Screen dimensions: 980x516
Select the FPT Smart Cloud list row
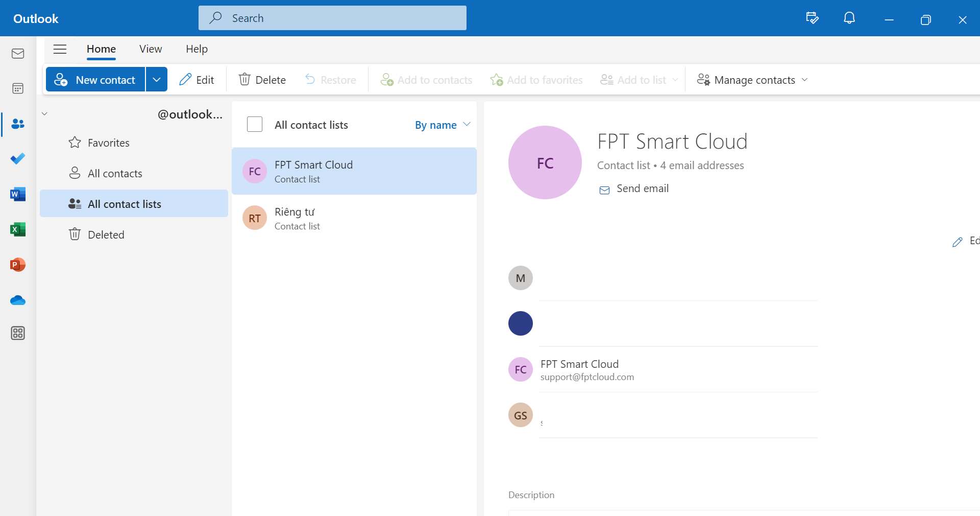pos(354,171)
